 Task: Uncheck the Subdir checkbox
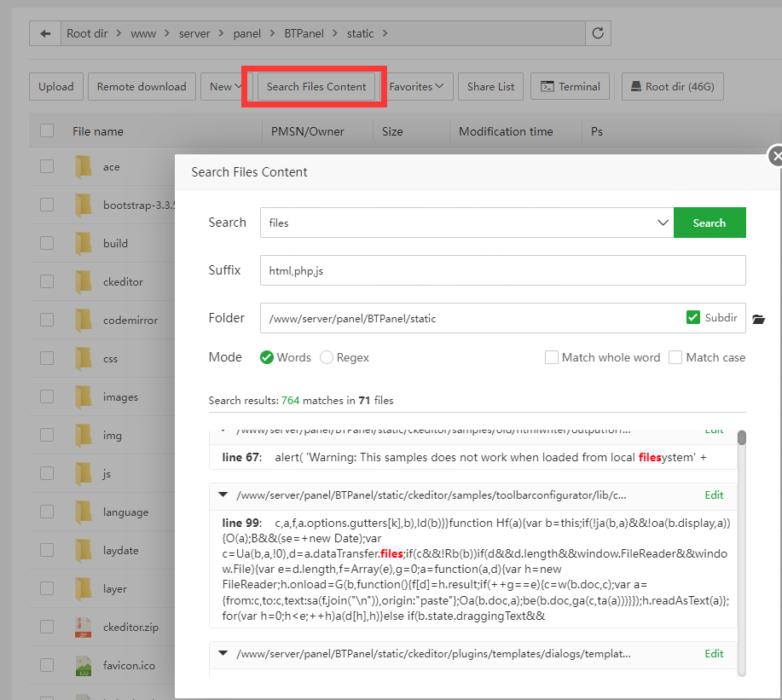(x=693, y=318)
